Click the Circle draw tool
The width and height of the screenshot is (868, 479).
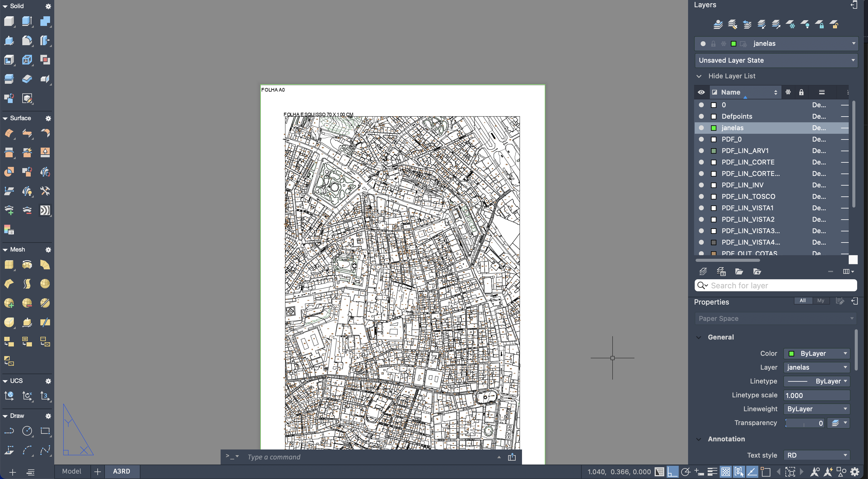click(x=27, y=431)
